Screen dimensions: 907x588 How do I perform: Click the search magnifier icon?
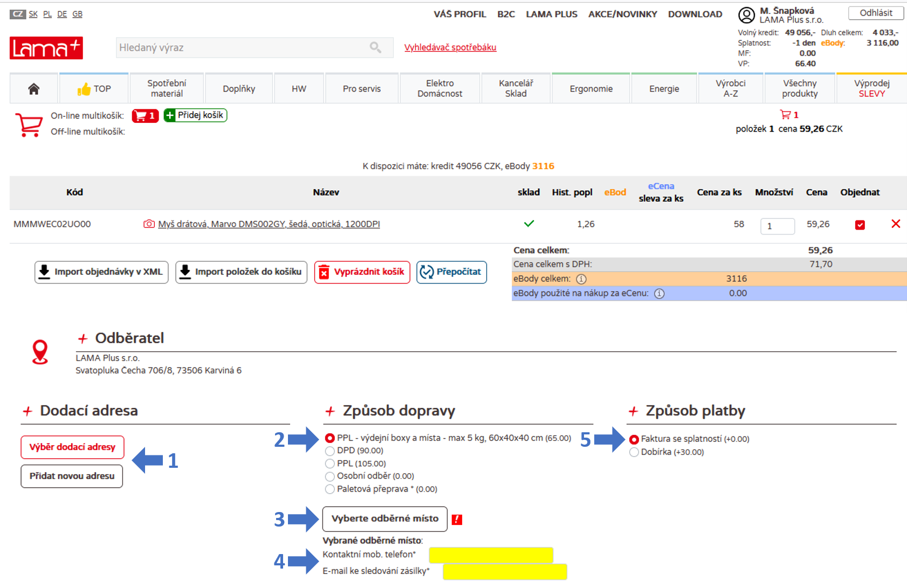[375, 47]
